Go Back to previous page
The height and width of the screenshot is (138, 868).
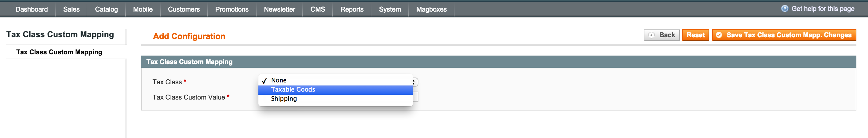point(662,35)
